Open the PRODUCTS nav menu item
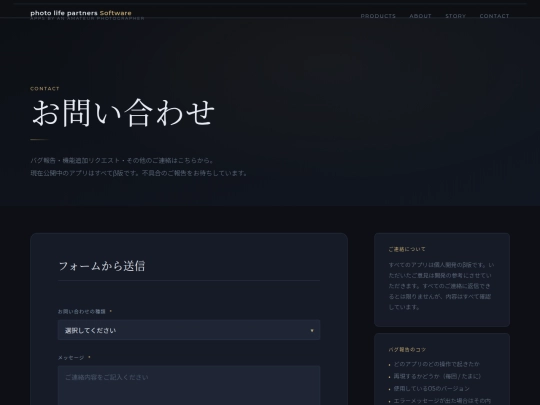Viewport: 540px width, 405px height. [378, 16]
